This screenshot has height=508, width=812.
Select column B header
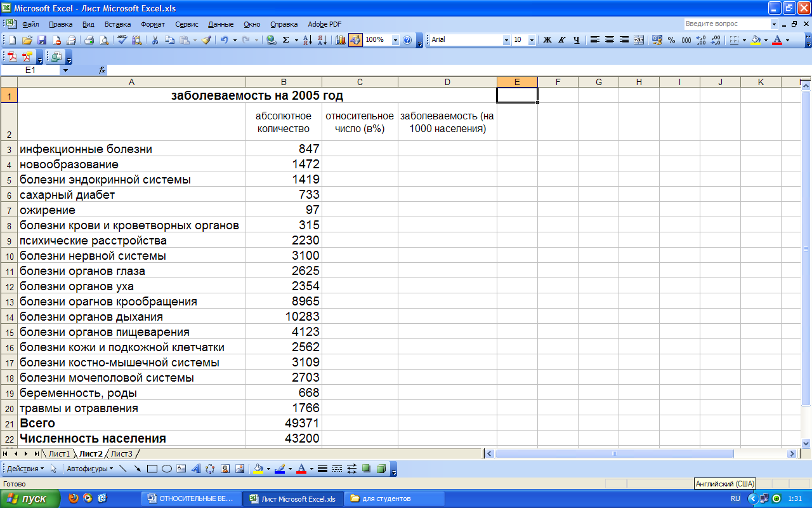click(x=284, y=82)
